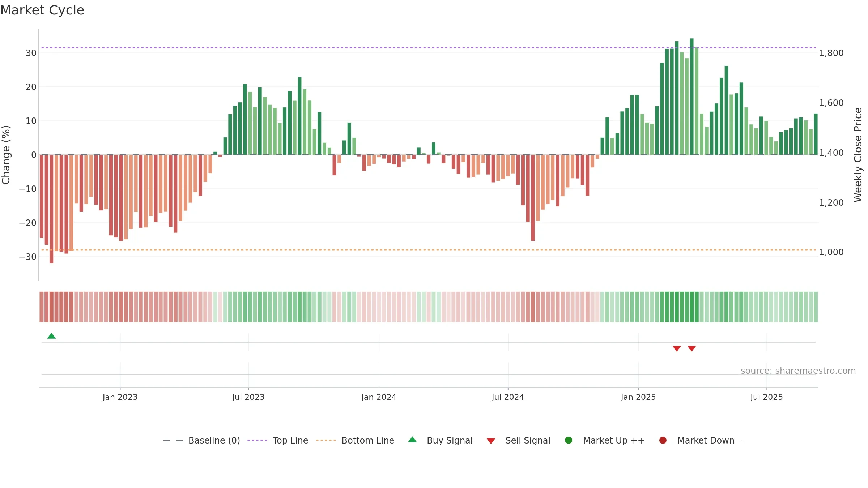Click the 1,000 price axis label

(x=831, y=252)
